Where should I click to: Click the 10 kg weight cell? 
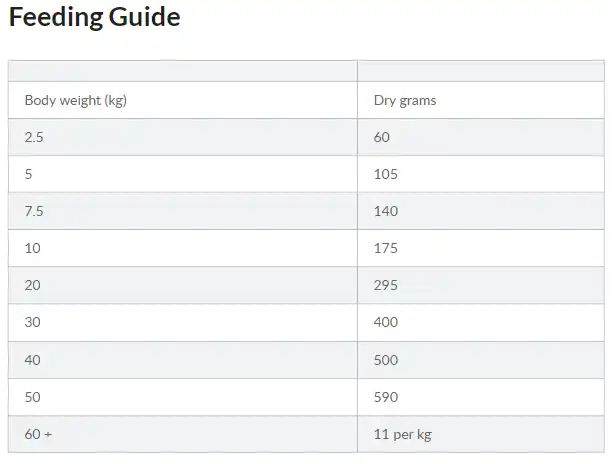[x=32, y=248]
